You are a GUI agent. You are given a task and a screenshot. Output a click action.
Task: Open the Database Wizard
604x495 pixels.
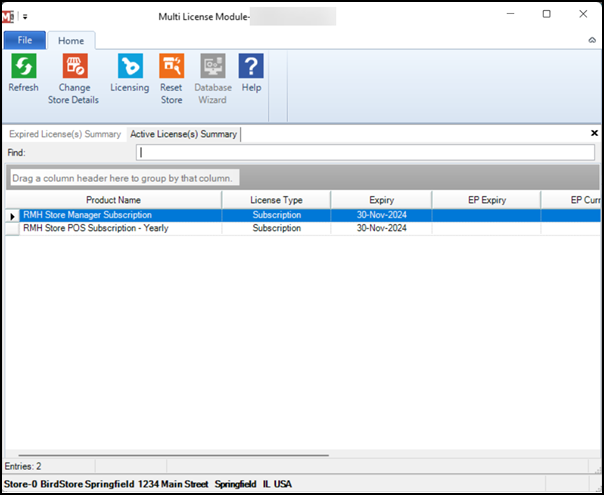tap(213, 79)
